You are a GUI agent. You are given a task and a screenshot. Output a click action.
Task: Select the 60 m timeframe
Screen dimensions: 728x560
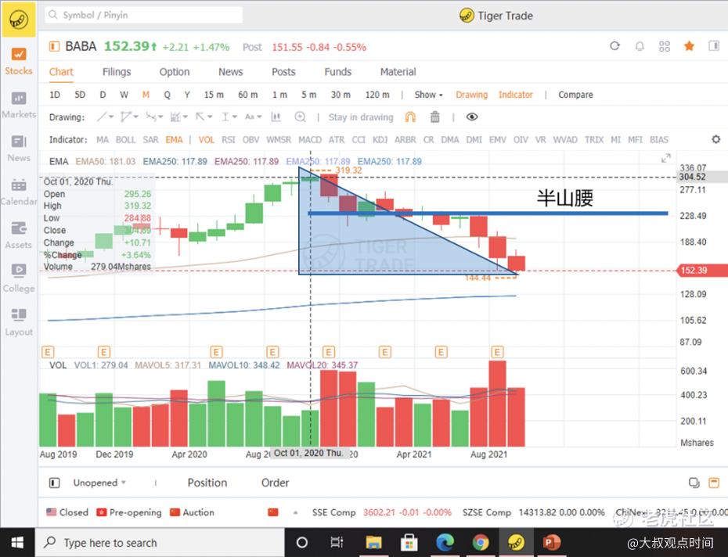[x=248, y=95]
